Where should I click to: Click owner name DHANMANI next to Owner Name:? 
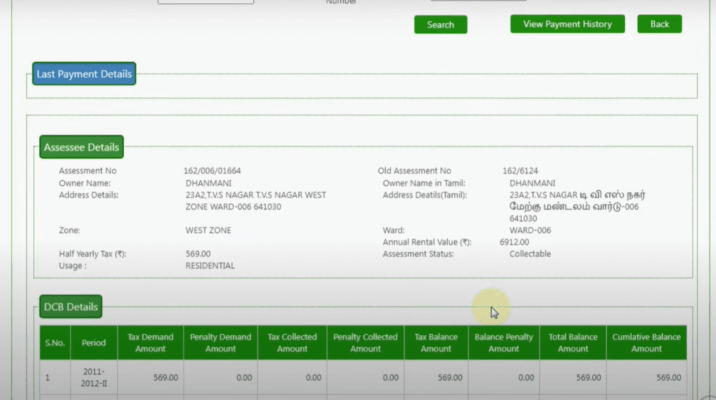[208, 183]
